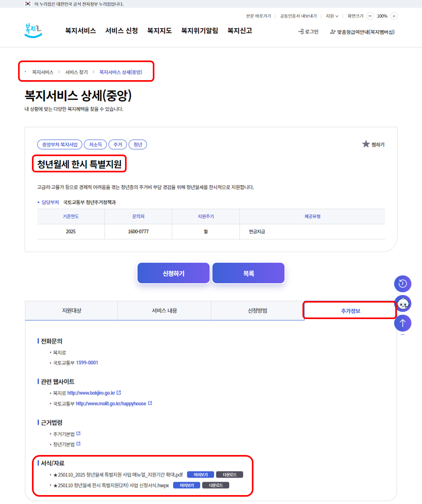Viewport: 422px width, 504px height.
Task: Click the plus icon to increase page zoom
Action: [394, 16]
